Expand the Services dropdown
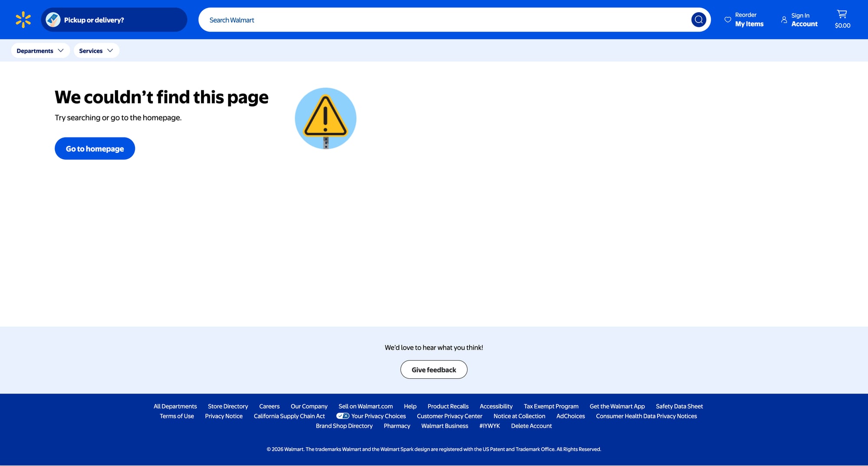 point(96,51)
